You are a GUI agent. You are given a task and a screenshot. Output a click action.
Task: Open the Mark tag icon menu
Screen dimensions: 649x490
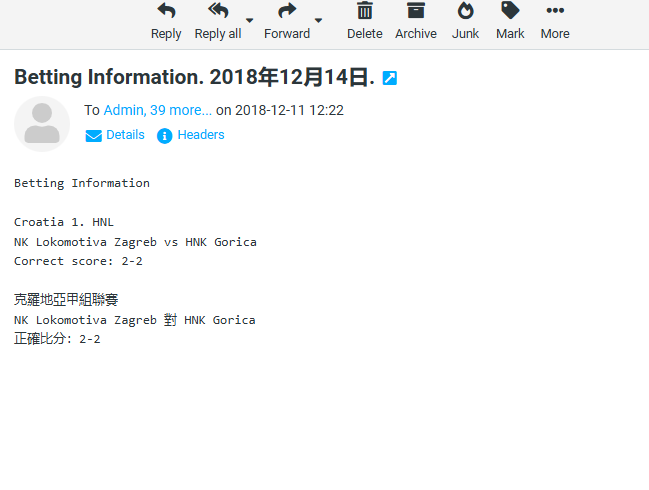pyautogui.click(x=510, y=11)
